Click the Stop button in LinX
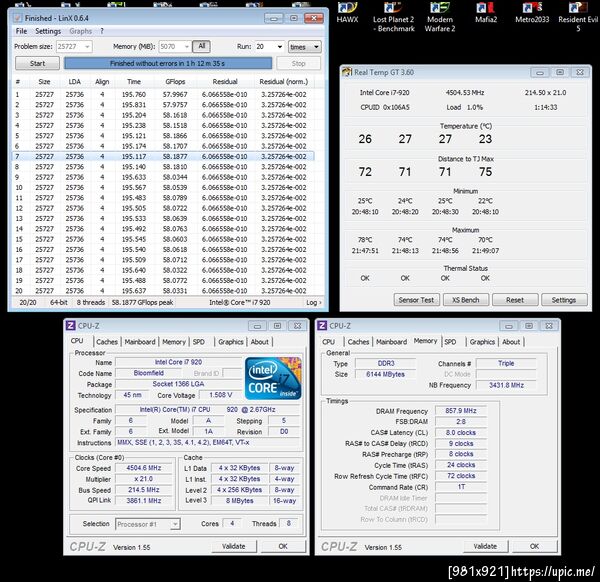This screenshot has height=582, width=600. tap(298, 63)
